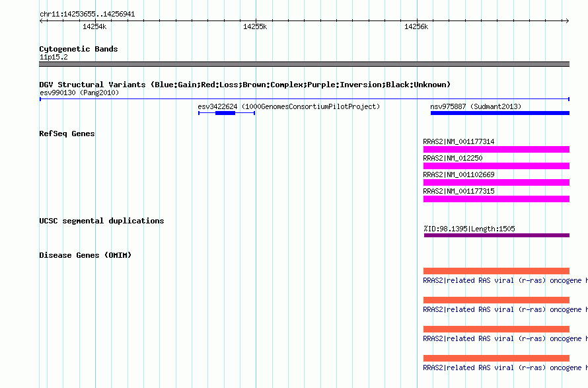Click the magenta bar under RRAS2|NM_012250
Screen dimensions: 588x388
(x=497, y=166)
